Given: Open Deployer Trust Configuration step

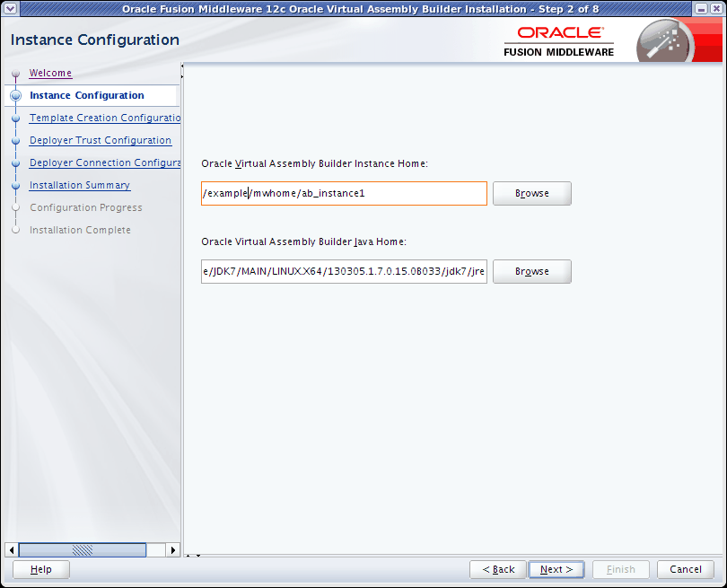Looking at the screenshot, I should [101, 140].
